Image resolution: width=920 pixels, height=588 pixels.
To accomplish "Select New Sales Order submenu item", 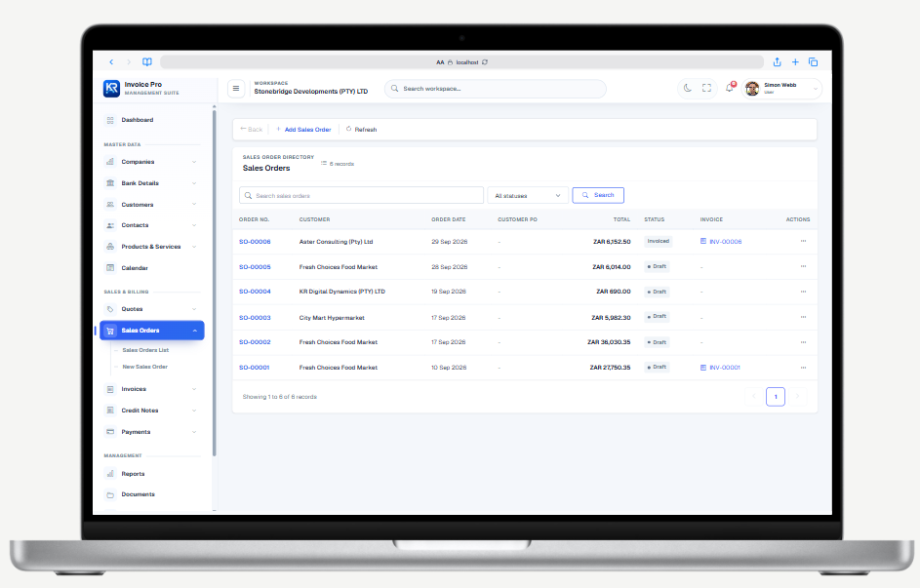I will pos(145,367).
